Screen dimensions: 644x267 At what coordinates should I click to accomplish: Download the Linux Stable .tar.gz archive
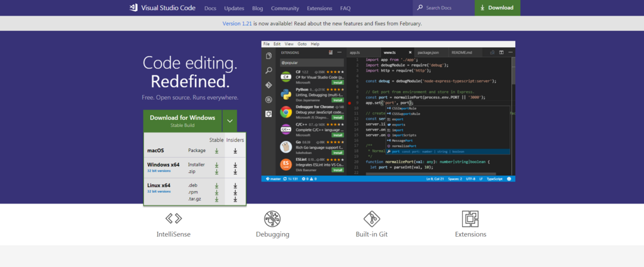[216, 199]
